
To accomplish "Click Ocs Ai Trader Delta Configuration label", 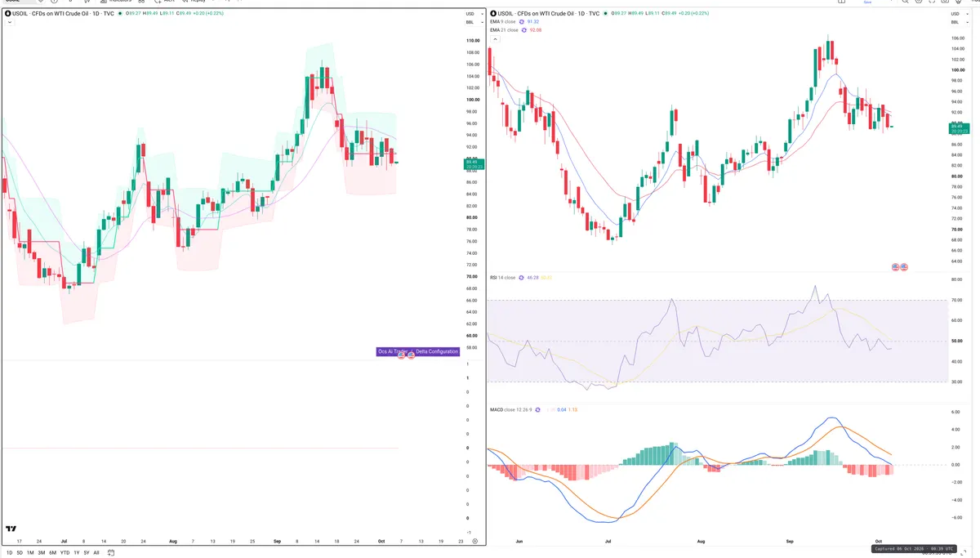I will (x=417, y=351).
